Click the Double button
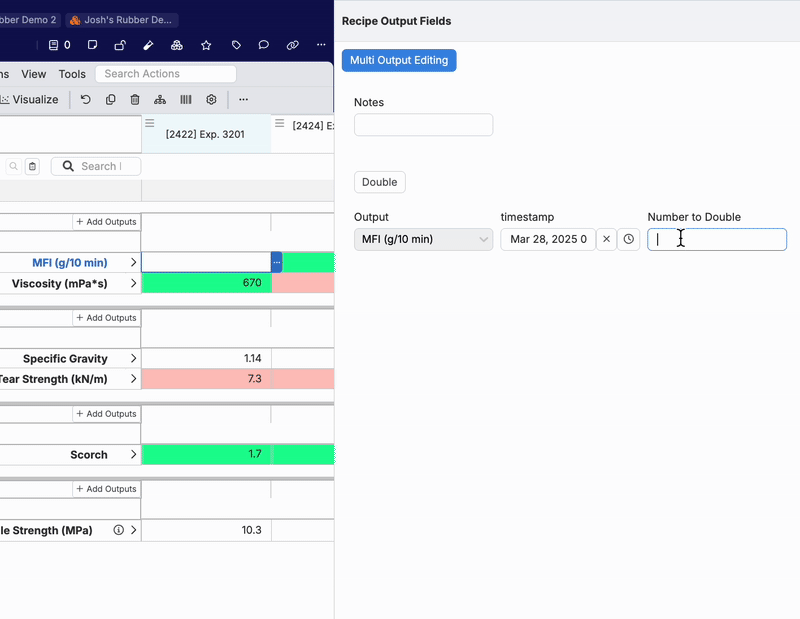This screenshot has width=800, height=619. pyautogui.click(x=380, y=182)
